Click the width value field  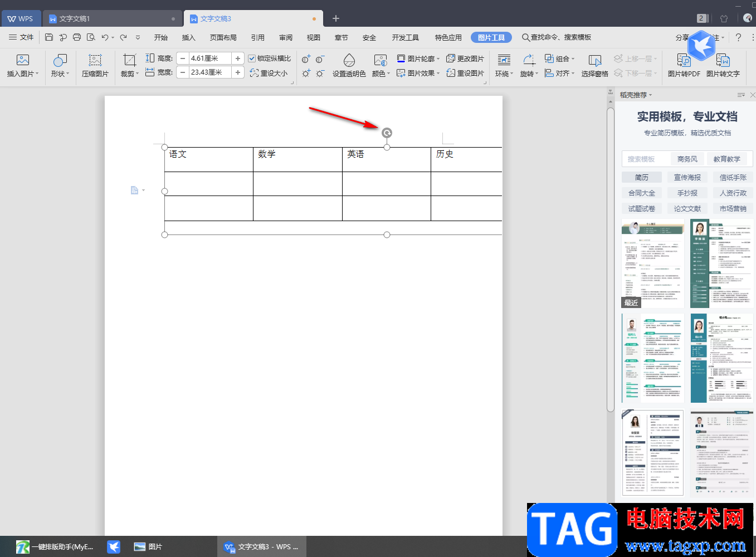coord(210,72)
